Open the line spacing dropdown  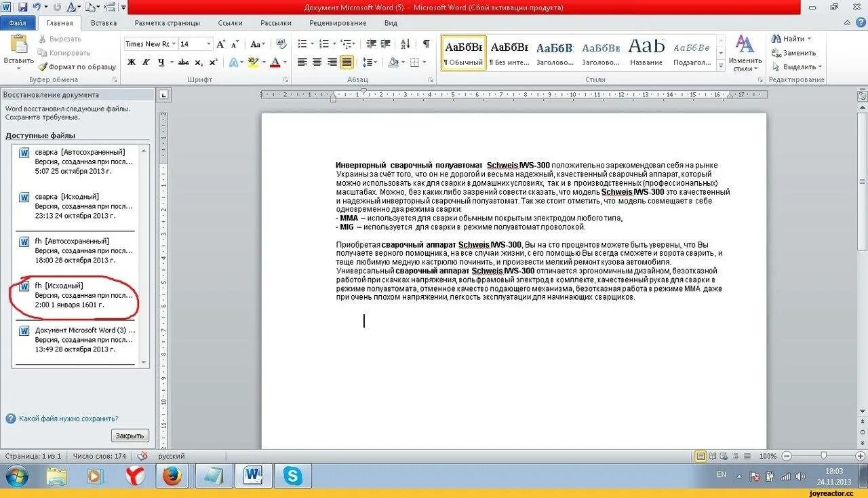click(370, 62)
